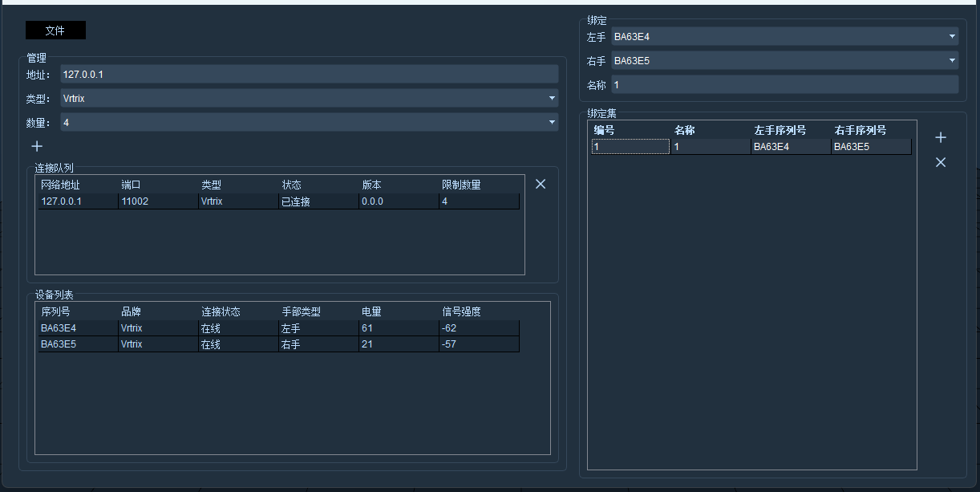Open the 左手 dropdown showing BA63E4
Image resolution: width=980 pixels, height=492 pixels.
click(x=785, y=36)
